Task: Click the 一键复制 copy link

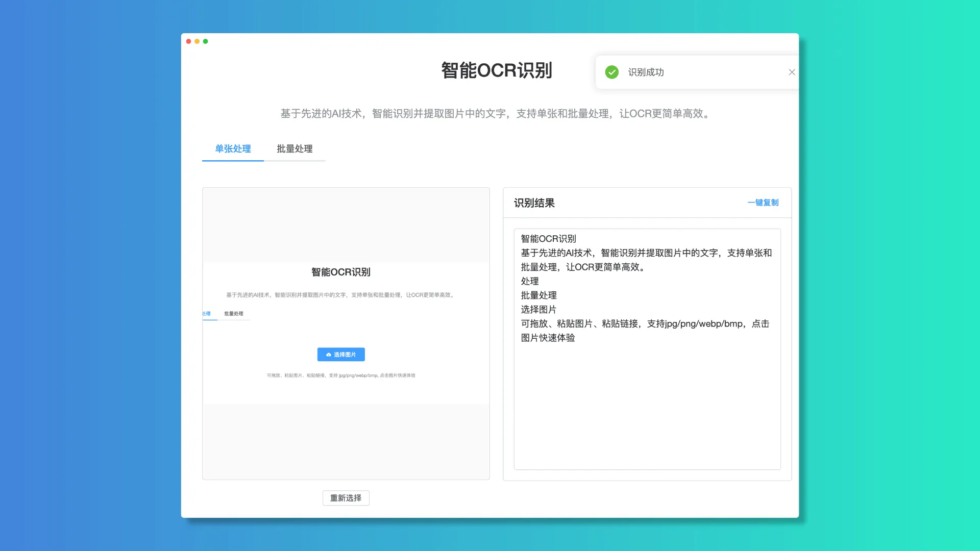Action: point(763,203)
